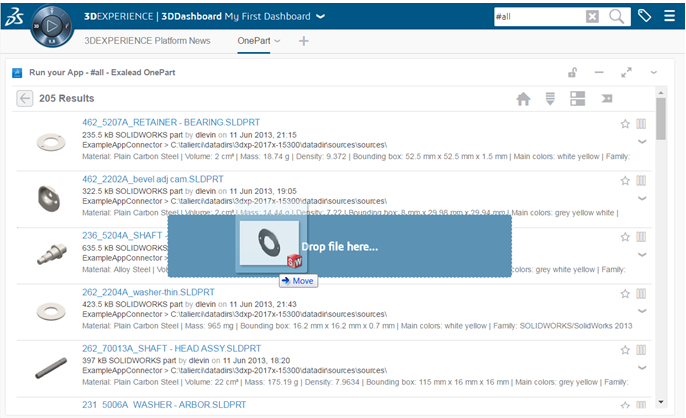
Task: Open 231_5006A_WASHER - ARBOR.SLDPRT
Action: (164, 405)
